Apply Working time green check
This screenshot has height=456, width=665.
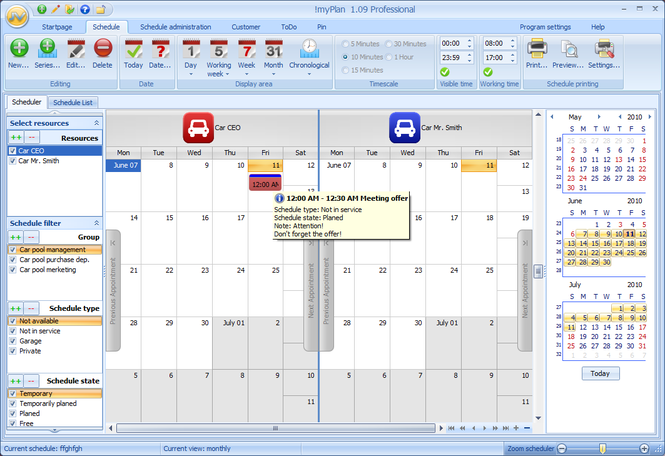point(488,72)
